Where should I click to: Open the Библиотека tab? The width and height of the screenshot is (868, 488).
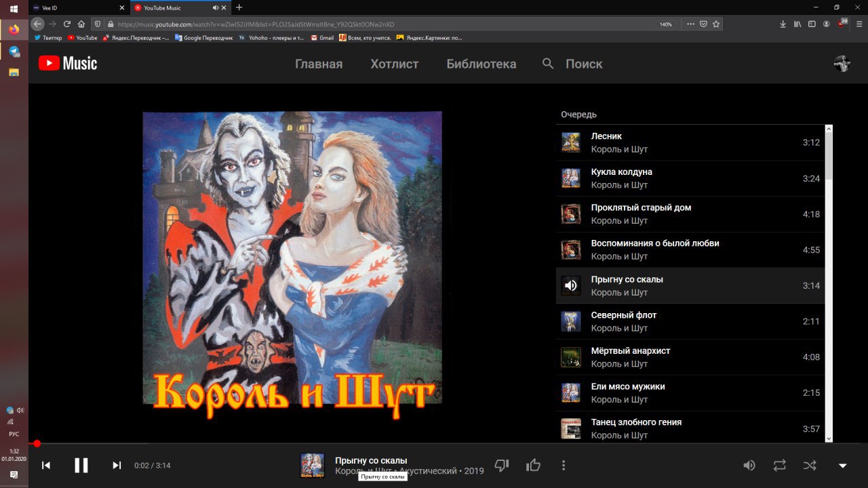tap(481, 64)
